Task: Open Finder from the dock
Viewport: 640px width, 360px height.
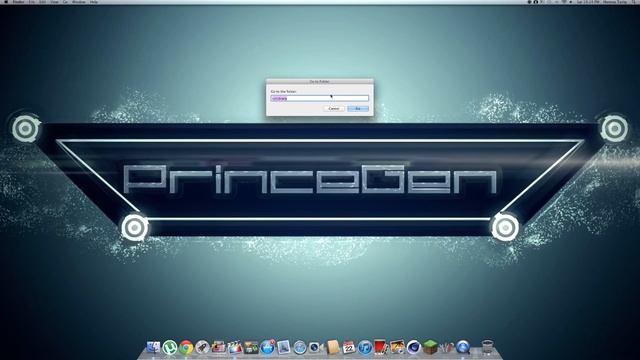Action: click(x=153, y=347)
